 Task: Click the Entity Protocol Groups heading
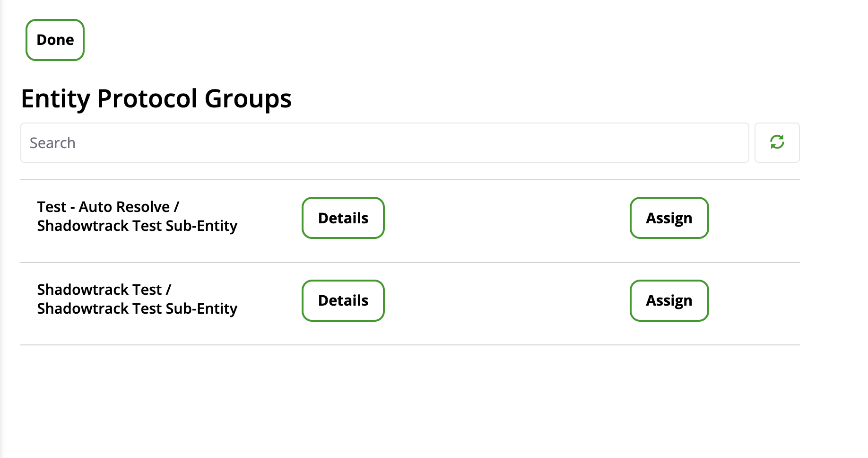pyautogui.click(x=156, y=99)
